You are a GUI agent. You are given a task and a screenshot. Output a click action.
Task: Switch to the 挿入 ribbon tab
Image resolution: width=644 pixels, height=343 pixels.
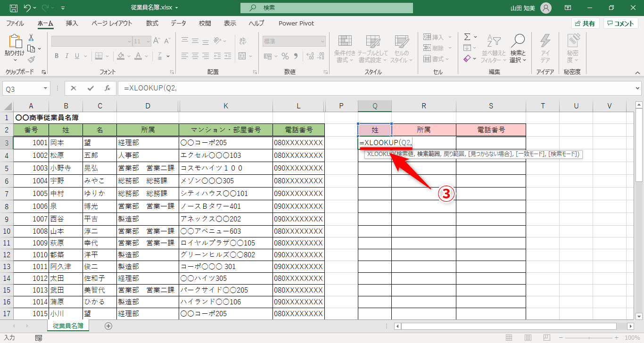click(x=72, y=24)
